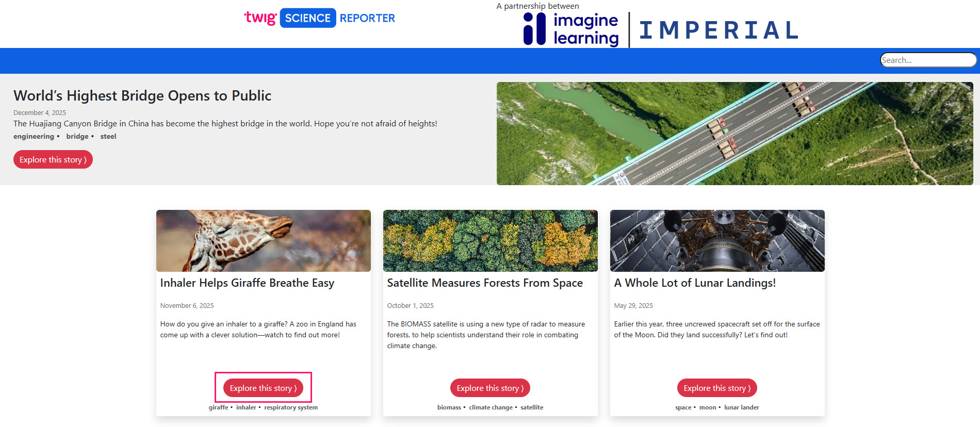Screen dimensions: 980x427
Task: Click the Imagine Learning logo
Action: point(571,29)
